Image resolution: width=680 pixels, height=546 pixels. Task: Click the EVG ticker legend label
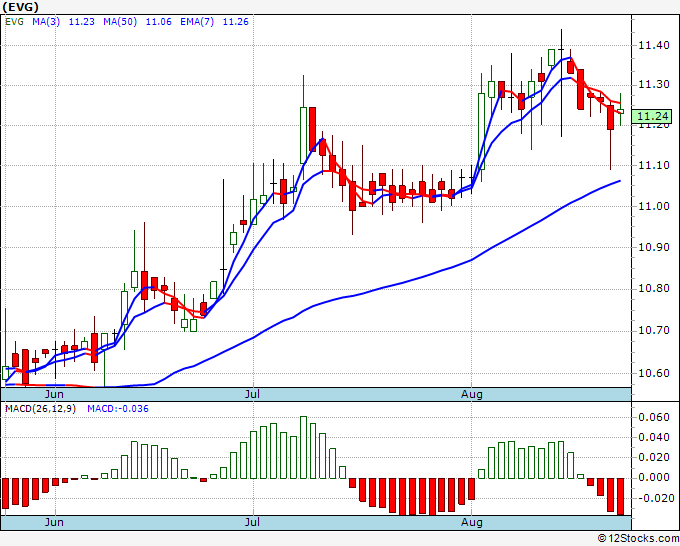click(x=14, y=22)
